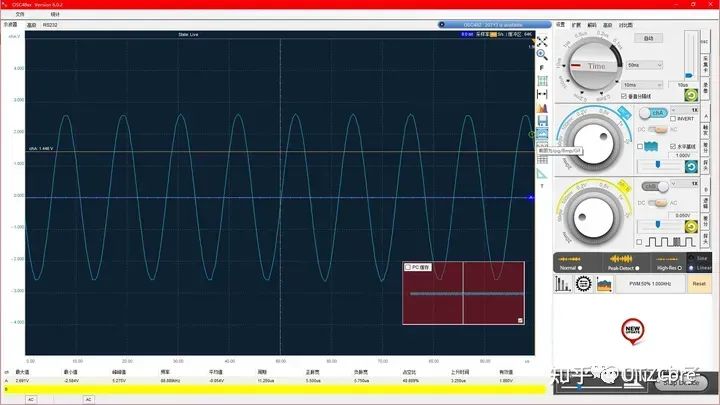The height and width of the screenshot is (405, 720).
Task: Click the bar chart icon beside PWM
Action: click(x=563, y=285)
